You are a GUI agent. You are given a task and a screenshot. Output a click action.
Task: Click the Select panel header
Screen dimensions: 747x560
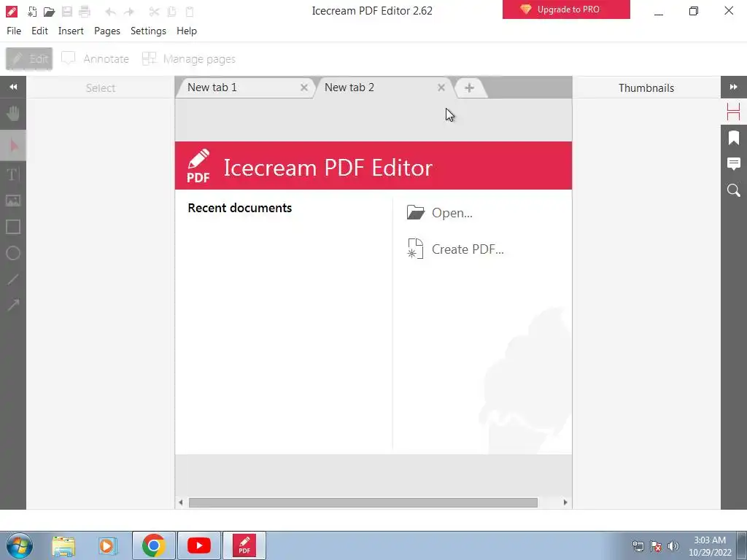click(x=101, y=88)
